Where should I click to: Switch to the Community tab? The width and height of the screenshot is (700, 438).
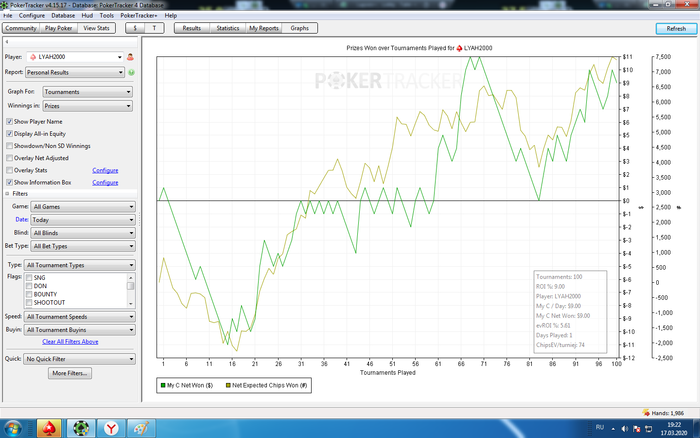(x=21, y=28)
